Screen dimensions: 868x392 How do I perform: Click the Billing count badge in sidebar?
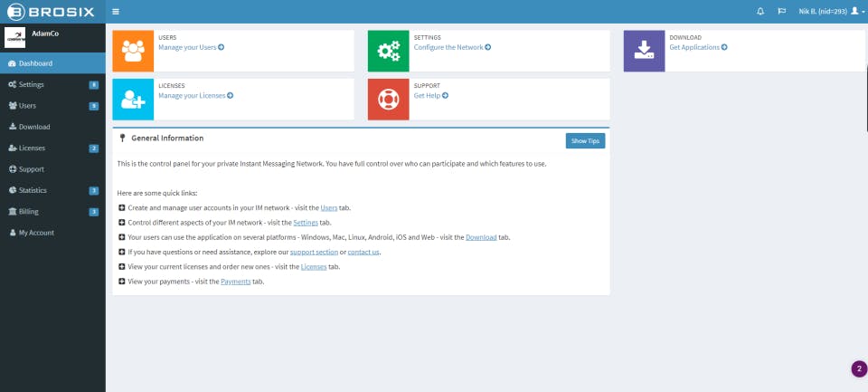[x=93, y=212]
